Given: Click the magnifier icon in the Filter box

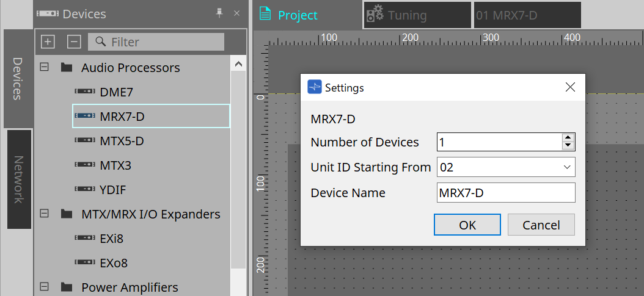Looking at the screenshot, I should (x=101, y=42).
